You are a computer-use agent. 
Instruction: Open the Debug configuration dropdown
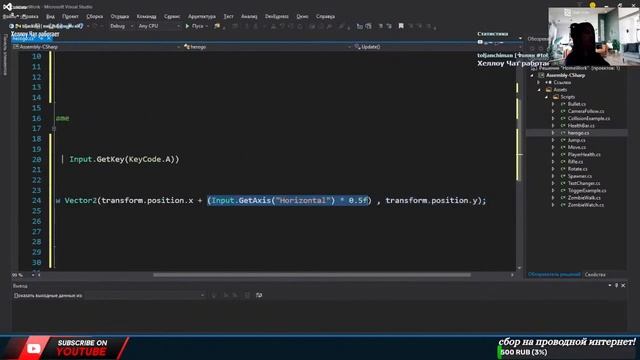(121, 26)
